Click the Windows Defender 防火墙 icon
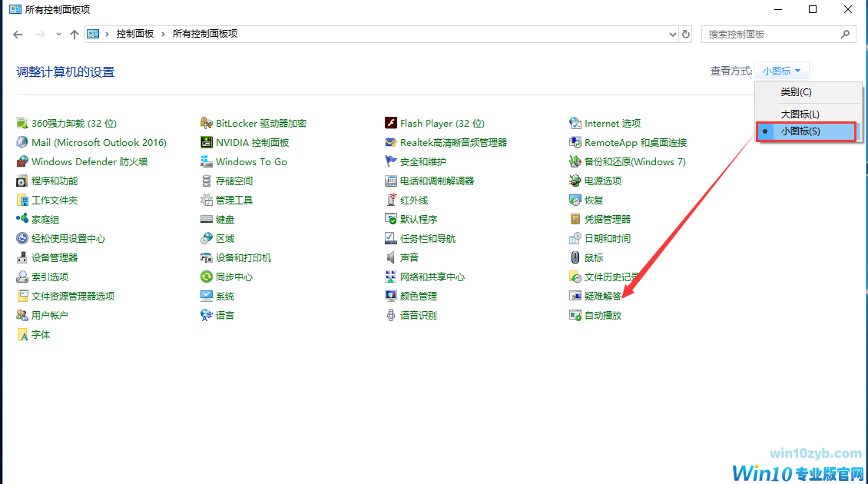The width and height of the screenshot is (868, 484). 22,161
